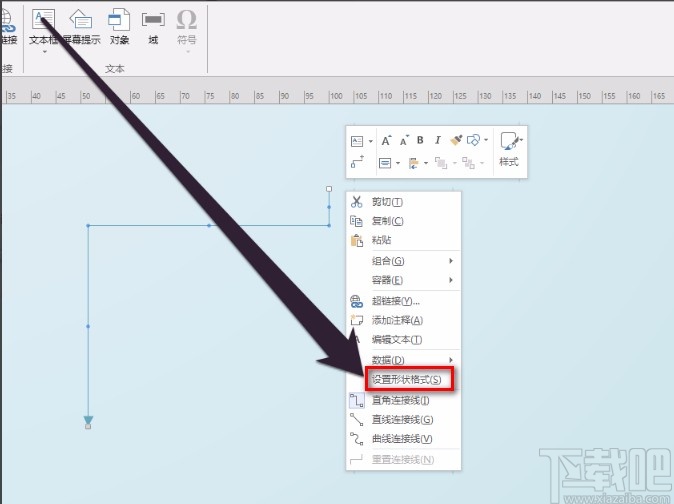Choose 剪切(T) from the context menu

(x=404, y=202)
